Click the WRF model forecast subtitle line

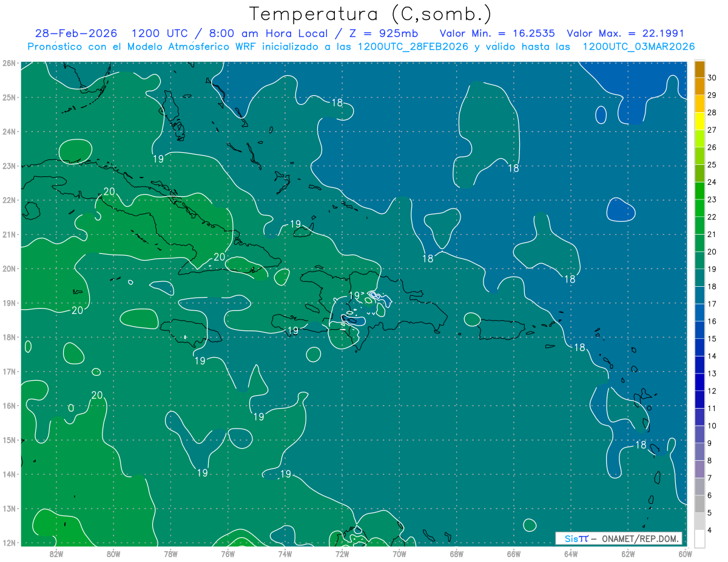pyautogui.click(x=361, y=47)
